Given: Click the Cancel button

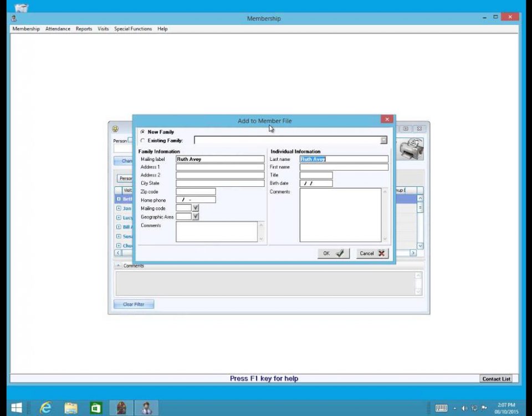Looking at the screenshot, I should [x=372, y=253].
